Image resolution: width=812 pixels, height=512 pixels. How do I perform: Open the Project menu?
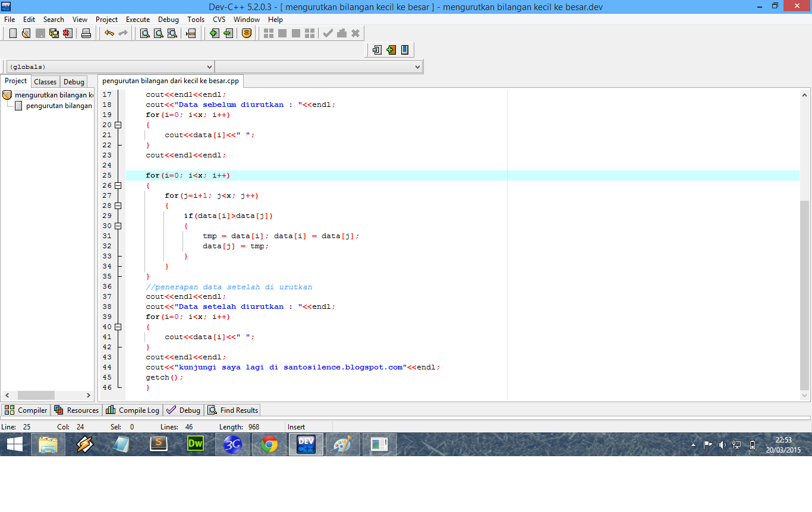(107, 20)
